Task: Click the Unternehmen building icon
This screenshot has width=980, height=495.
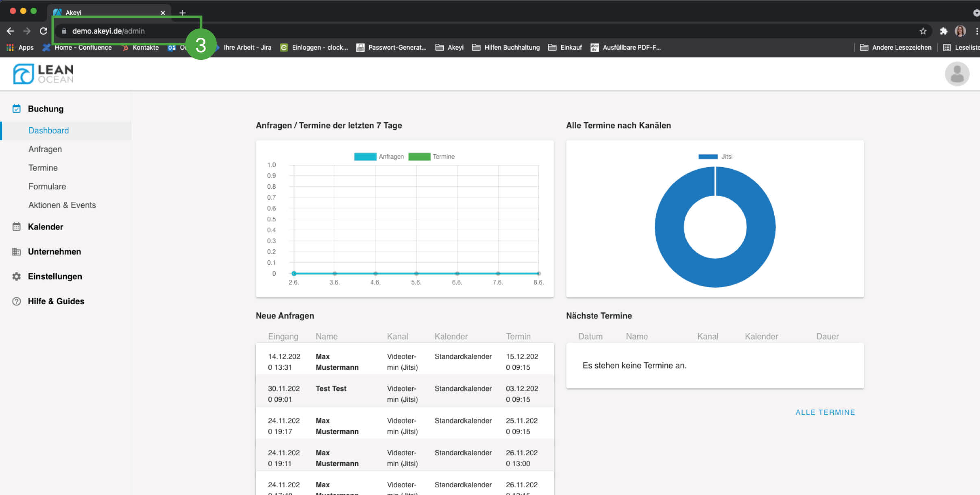Action: coord(16,251)
